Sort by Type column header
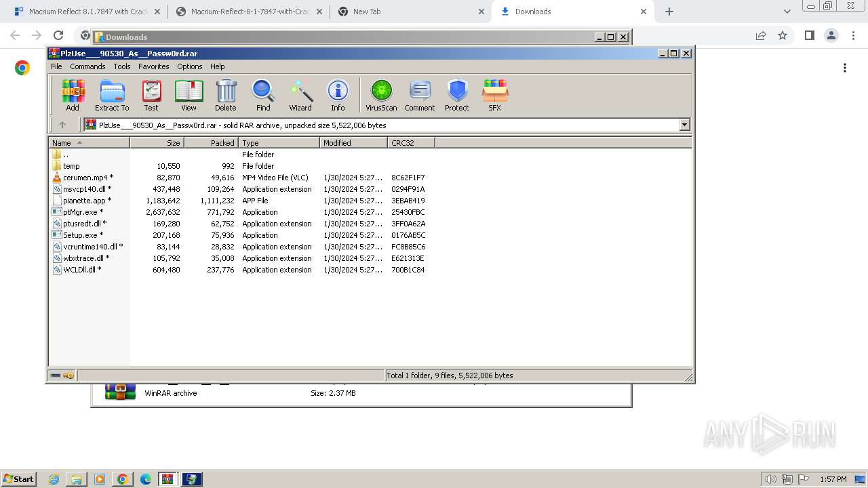 pyautogui.click(x=279, y=143)
